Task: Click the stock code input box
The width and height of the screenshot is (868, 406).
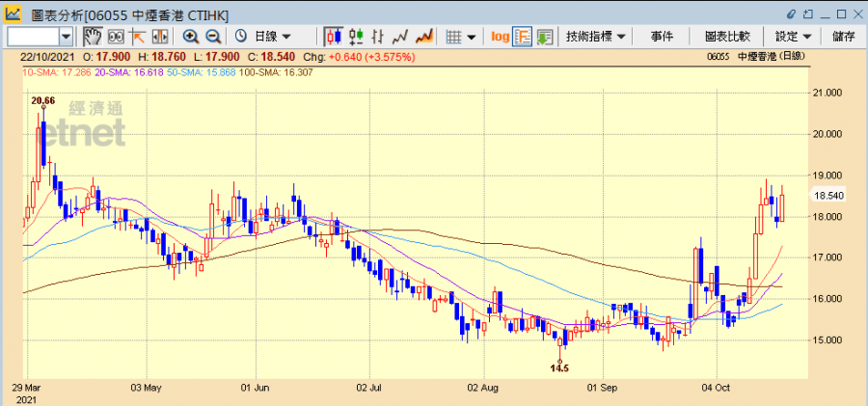Action: coord(33,37)
